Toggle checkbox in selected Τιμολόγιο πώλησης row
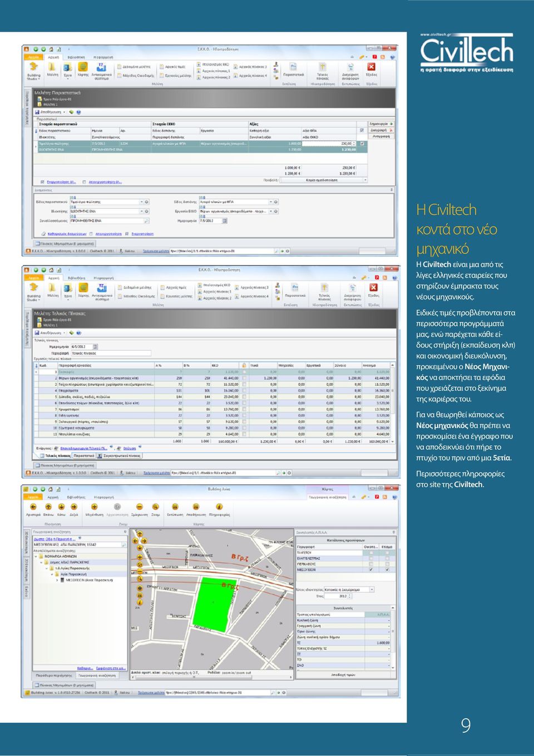 click(363, 144)
